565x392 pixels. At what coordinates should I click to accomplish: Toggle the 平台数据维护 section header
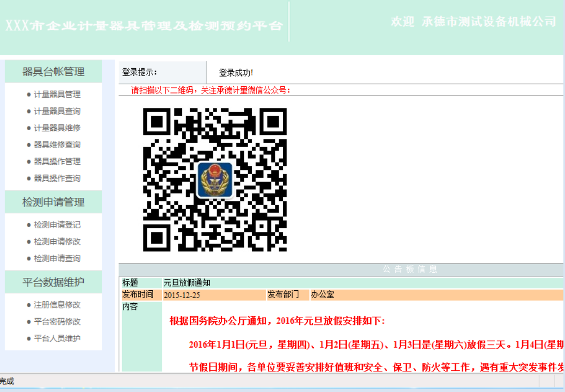coord(53,283)
